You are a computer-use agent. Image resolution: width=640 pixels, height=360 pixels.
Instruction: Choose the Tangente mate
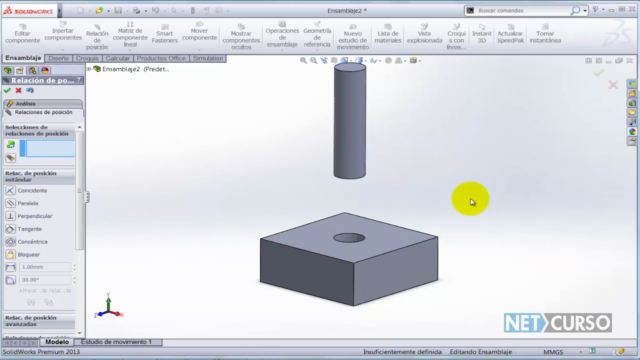(x=24, y=229)
